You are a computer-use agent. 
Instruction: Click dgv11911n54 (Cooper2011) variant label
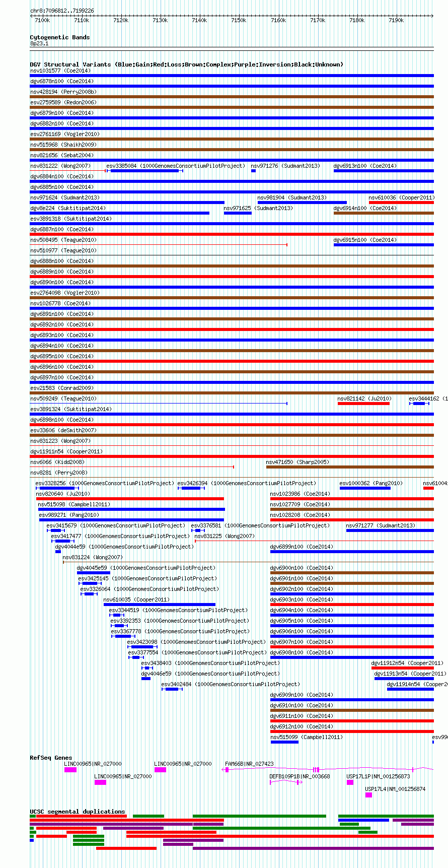point(66,451)
